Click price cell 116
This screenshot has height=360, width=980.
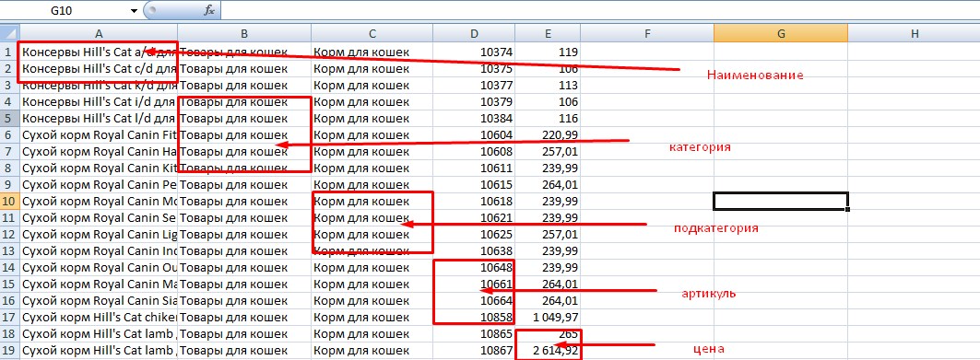click(x=548, y=118)
